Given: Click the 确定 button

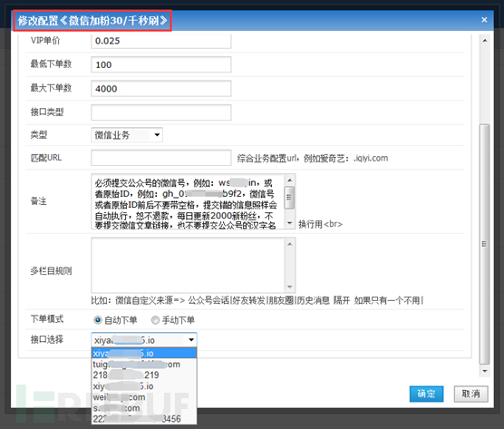Looking at the screenshot, I should 427,394.
